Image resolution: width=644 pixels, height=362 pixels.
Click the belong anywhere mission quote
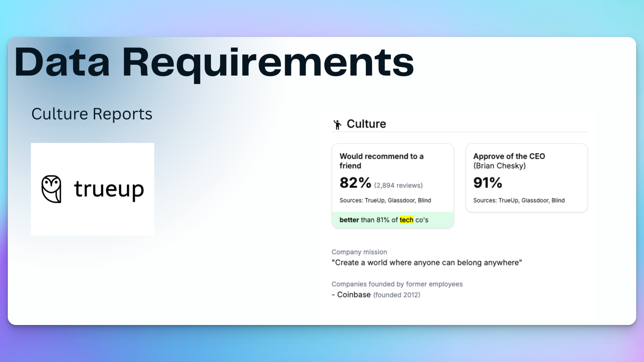tap(427, 263)
